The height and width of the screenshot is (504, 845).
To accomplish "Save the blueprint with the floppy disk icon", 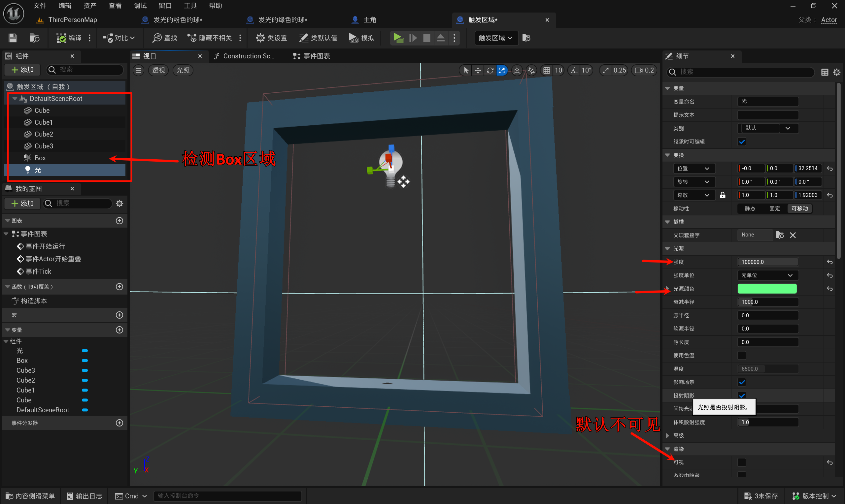I will coord(13,38).
